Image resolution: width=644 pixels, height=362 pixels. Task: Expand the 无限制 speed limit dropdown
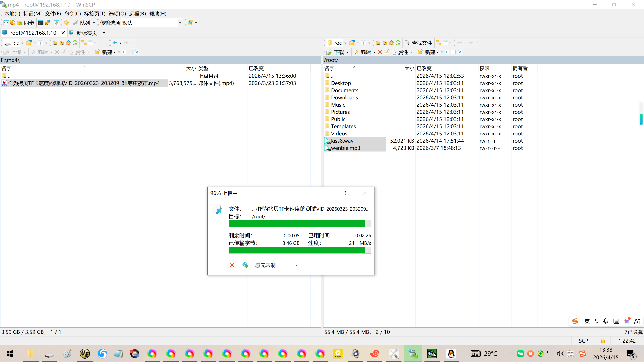click(296, 265)
